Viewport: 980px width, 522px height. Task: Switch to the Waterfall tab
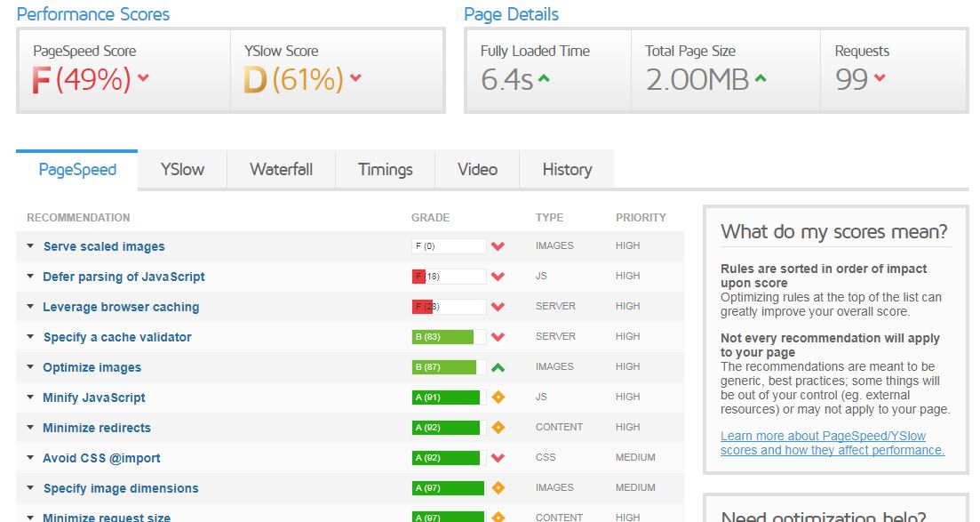point(281,169)
